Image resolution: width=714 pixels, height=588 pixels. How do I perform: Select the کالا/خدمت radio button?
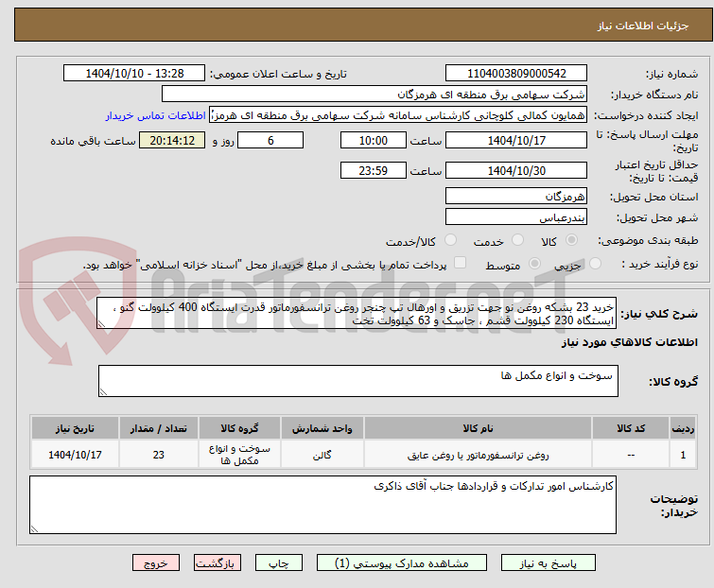click(450, 240)
